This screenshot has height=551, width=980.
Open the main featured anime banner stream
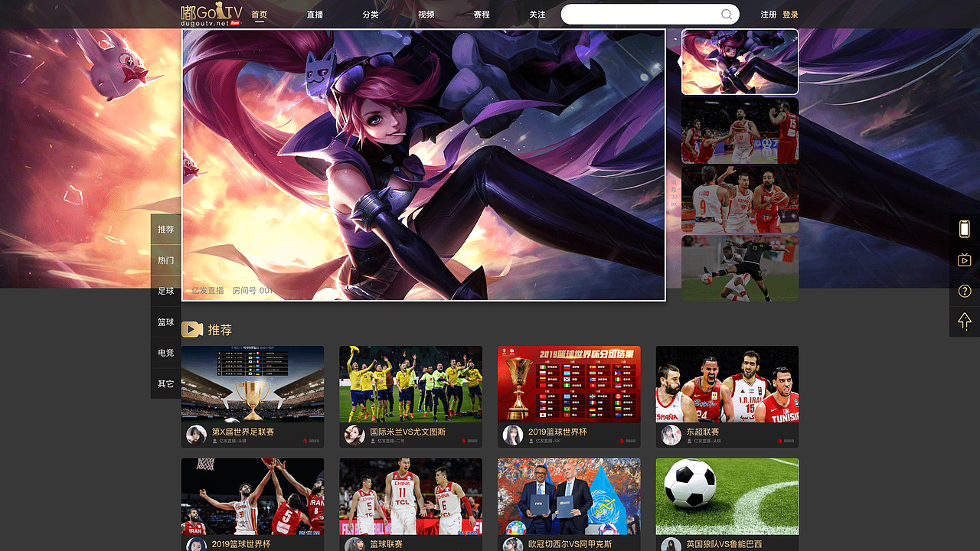[x=423, y=165]
